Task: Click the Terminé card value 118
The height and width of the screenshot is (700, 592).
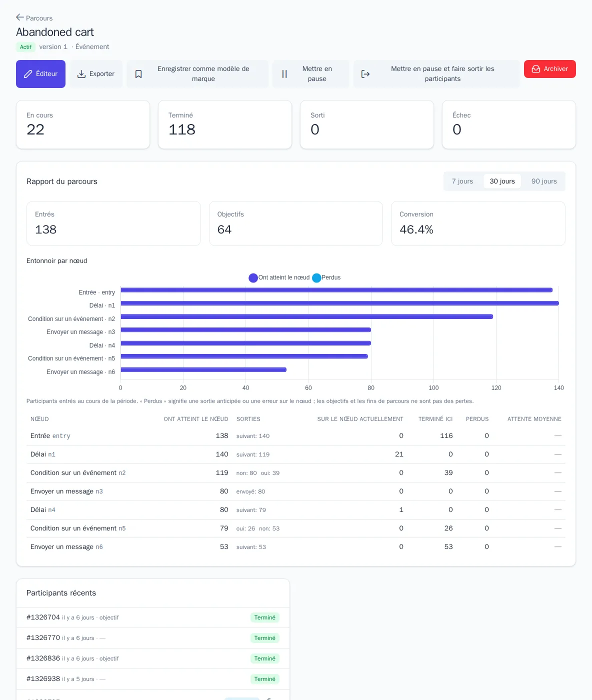Action: 182,129
